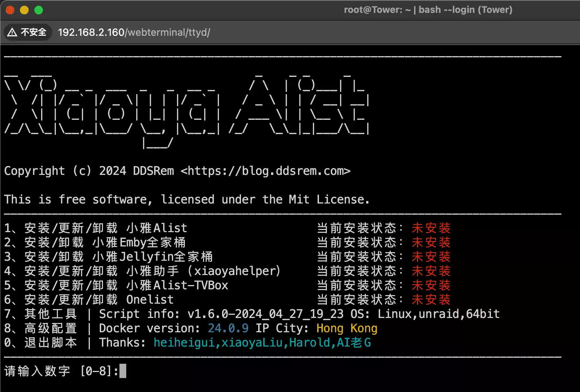Click menu option 8 高级配置
The image size is (580, 392).
[41, 328]
